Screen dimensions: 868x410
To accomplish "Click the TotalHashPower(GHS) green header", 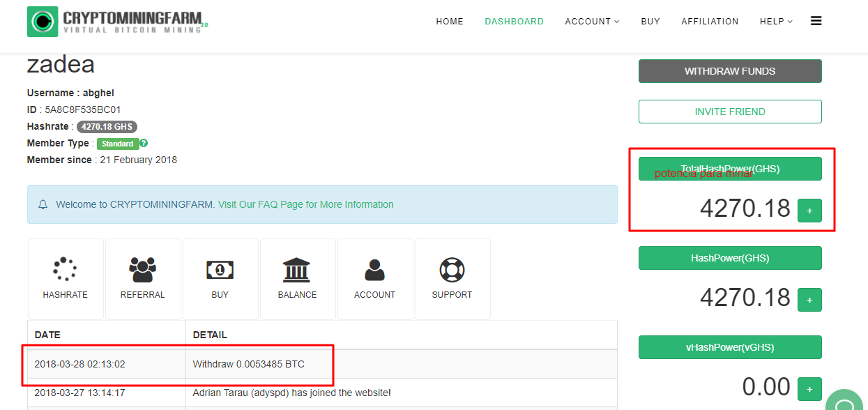I will 730,169.
